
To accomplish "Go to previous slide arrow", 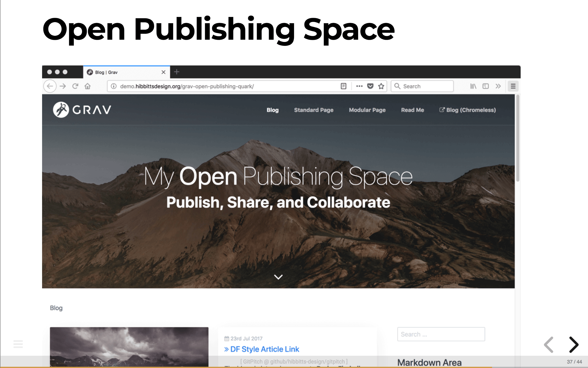I will (x=549, y=345).
